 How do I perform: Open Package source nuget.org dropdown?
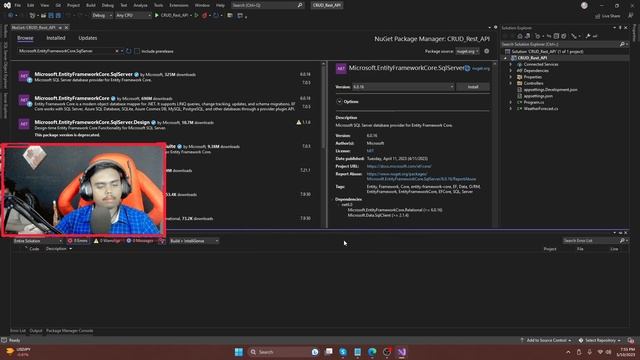click(467, 51)
